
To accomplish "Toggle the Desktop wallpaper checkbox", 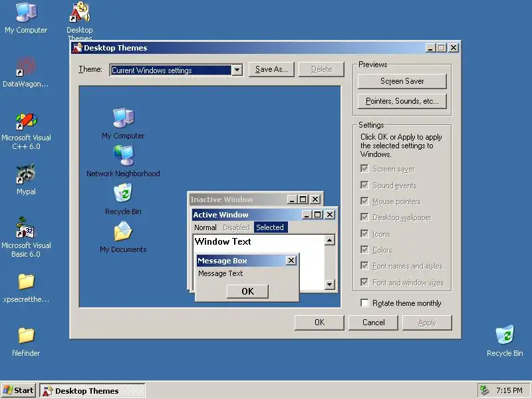I will coord(364,217).
